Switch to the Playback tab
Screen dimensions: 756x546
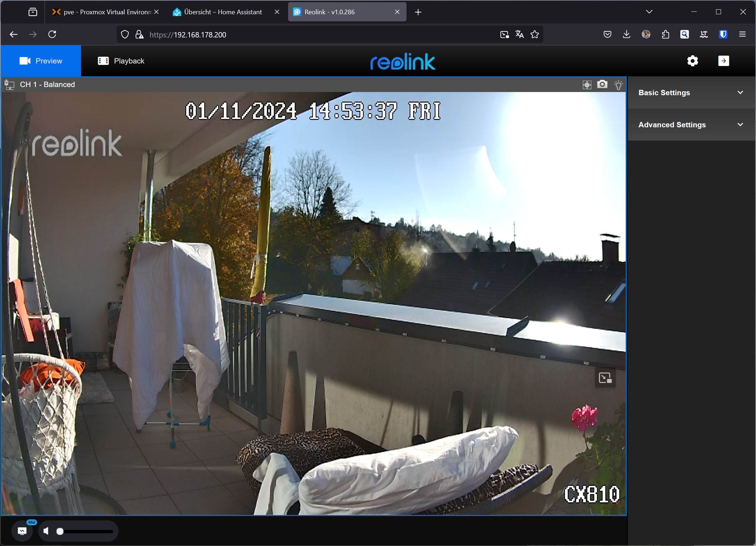pyautogui.click(x=121, y=61)
